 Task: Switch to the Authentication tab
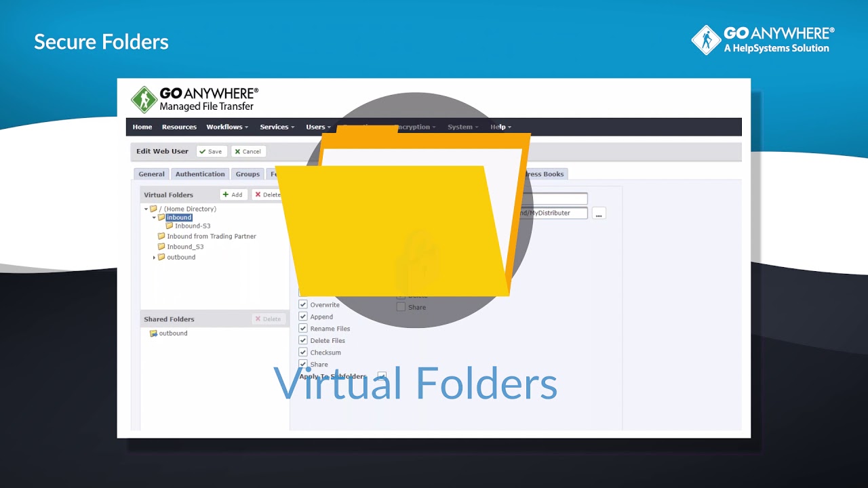pyautogui.click(x=200, y=174)
